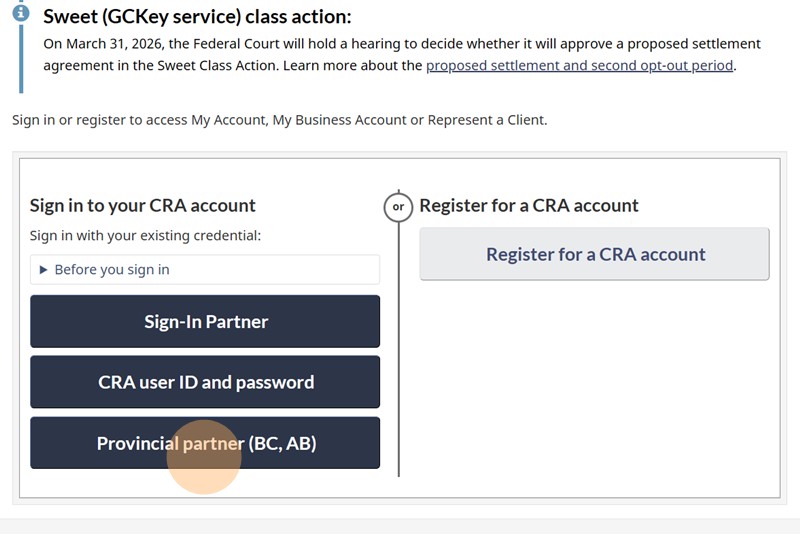This screenshot has height=534, width=800.
Task: Click the circled "or" divider badge
Action: click(398, 207)
